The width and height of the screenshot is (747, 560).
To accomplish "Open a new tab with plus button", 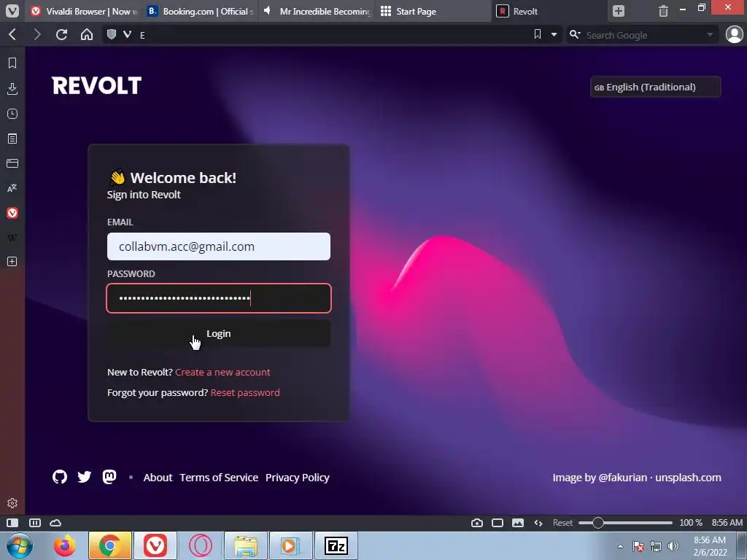I will [619, 11].
